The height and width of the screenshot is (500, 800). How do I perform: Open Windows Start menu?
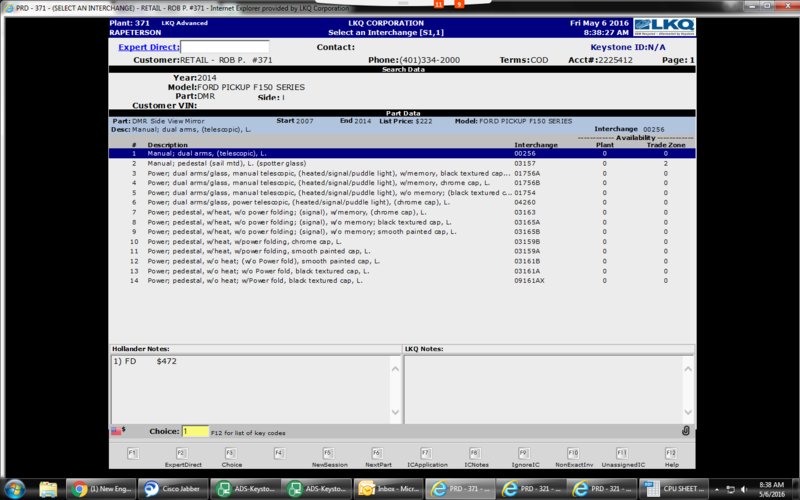tap(15, 489)
